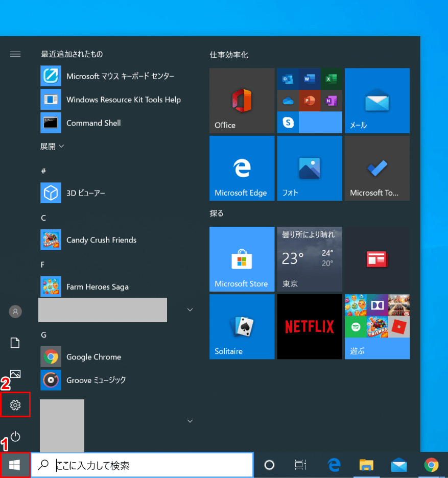This screenshot has height=478, width=448.
Task: Open the メール mail tile
Action: (377, 101)
